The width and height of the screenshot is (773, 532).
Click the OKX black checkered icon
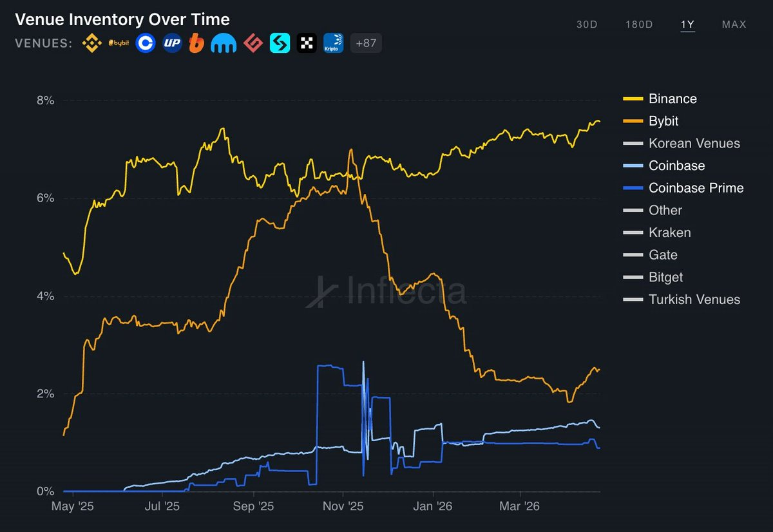click(x=307, y=44)
